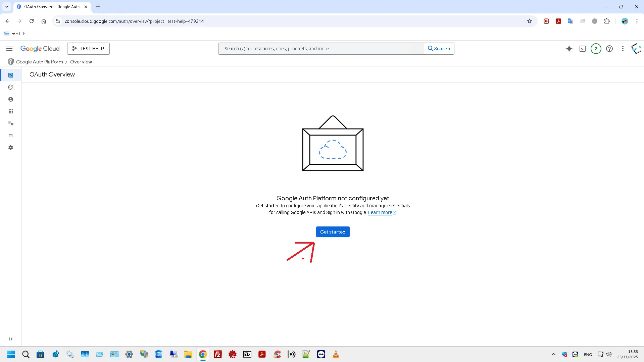Open Settings gear in the sidebar
Viewport: 644px width, 362px height.
(11, 148)
